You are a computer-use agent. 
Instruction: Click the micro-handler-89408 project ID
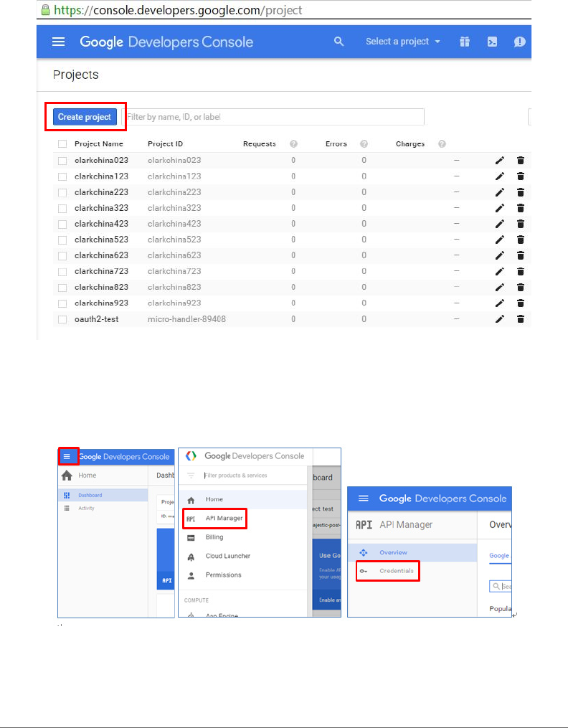pyautogui.click(x=186, y=319)
